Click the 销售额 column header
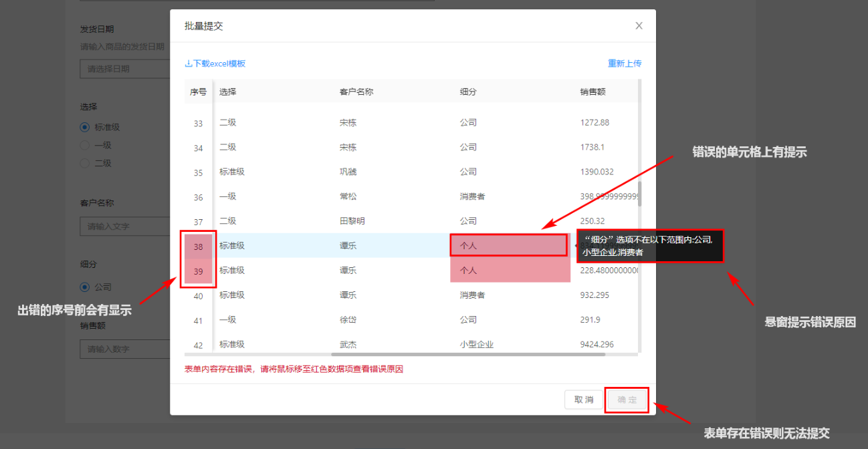Image resolution: width=868 pixels, height=449 pixels. [592, 92]
